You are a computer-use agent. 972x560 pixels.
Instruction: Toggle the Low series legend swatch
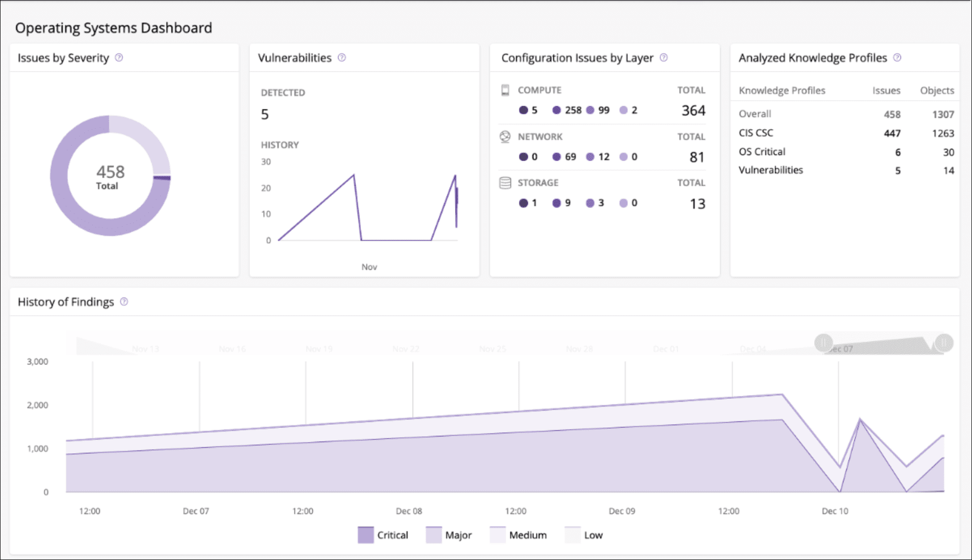(573, 535)
